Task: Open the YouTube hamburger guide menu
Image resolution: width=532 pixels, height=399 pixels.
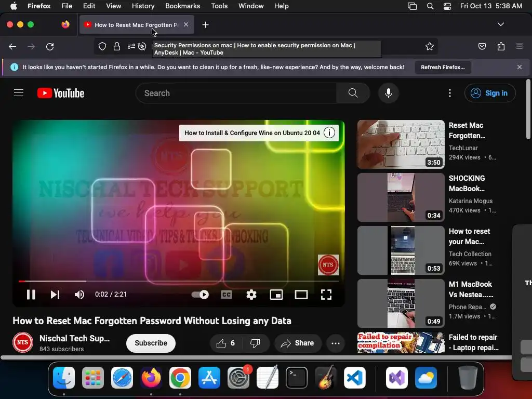Action: click(x=19, y=93)
